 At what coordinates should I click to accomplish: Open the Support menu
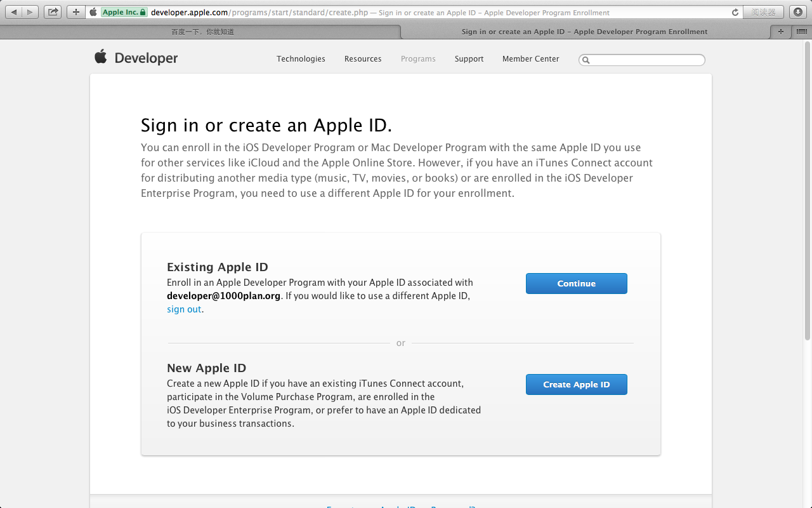[x=469, y=58]
